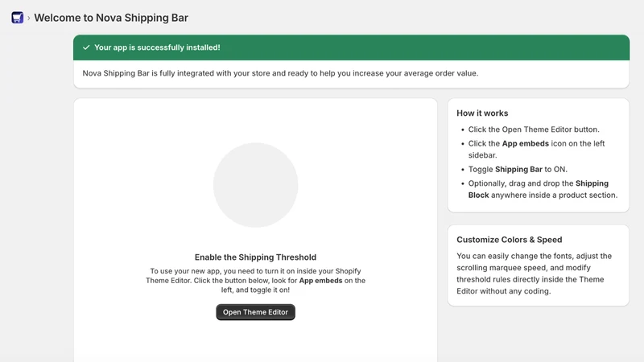Click the bullet 'Click the Open Theme Editor button.'
The width and height of the screenshot is (644, 362).
(x=534, y=130)
